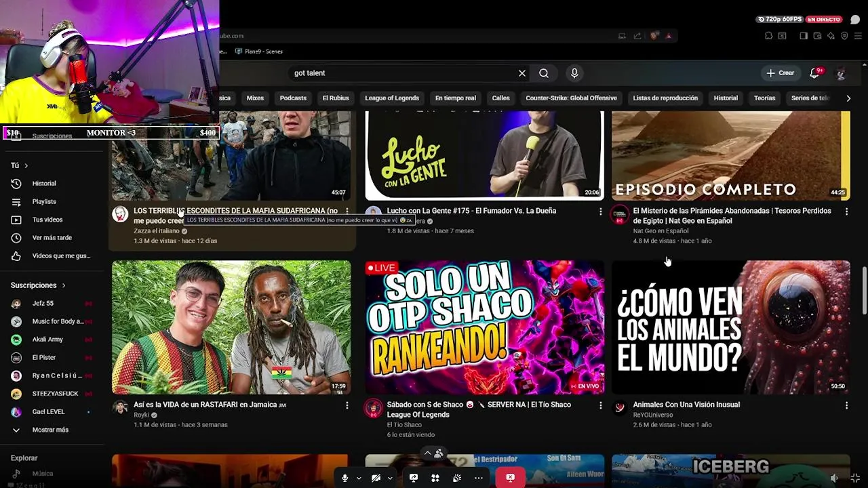
Task: Open the OTP Shaco live stream thumbnail
Action: pos(484,327)
